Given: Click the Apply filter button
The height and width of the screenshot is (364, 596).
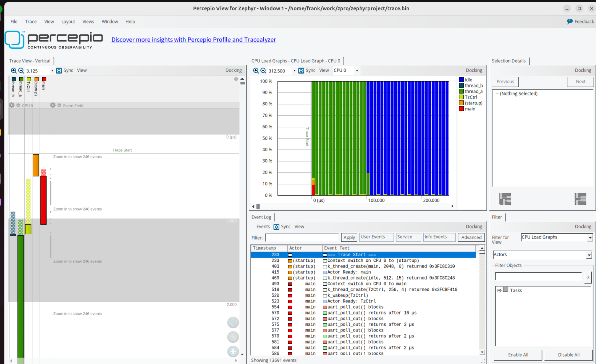Looking at the screenshot, I should click(x=349, y=237).
